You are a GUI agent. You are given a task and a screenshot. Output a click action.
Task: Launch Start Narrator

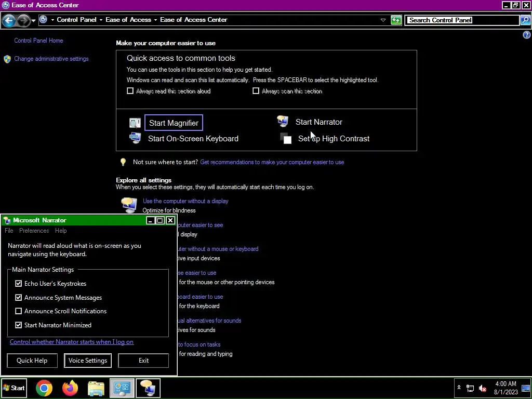[x=319, y=122]
